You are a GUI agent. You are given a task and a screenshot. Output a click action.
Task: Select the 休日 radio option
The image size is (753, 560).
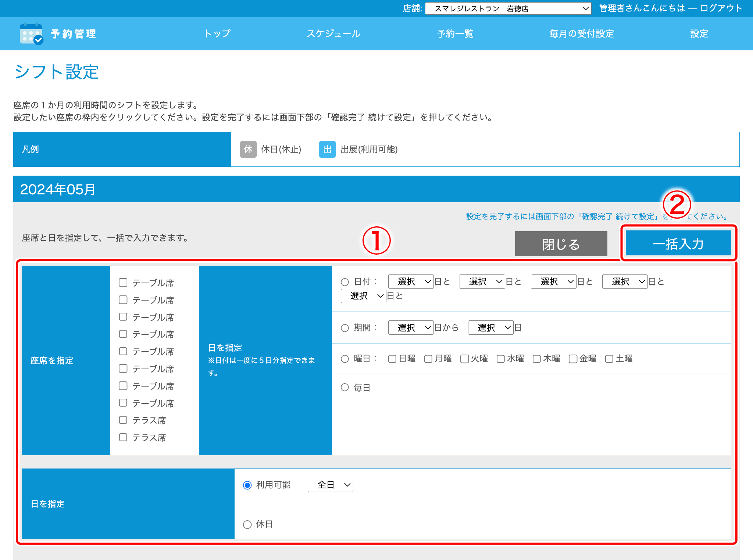pos(247,524)
